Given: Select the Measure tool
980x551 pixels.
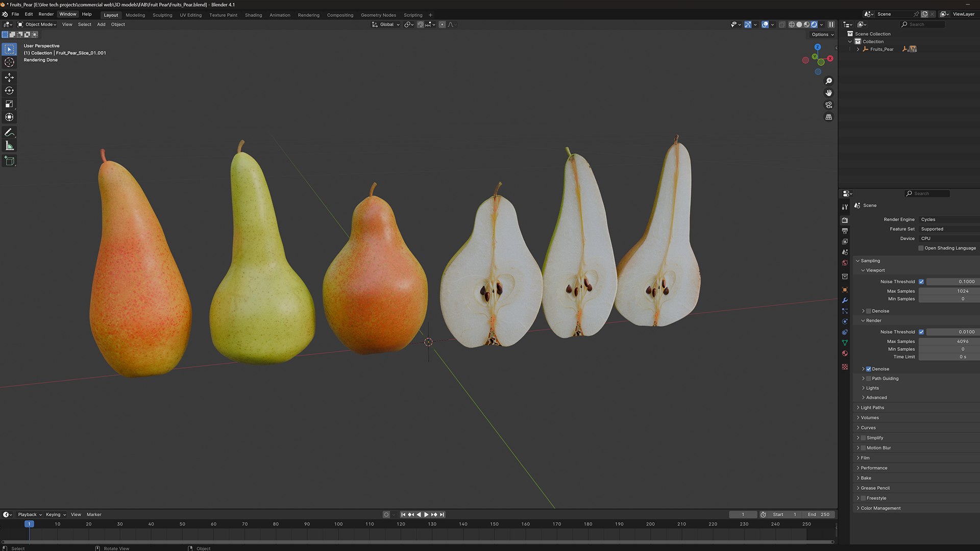Looking at the screenshot, I should click(x=9, y=146).
